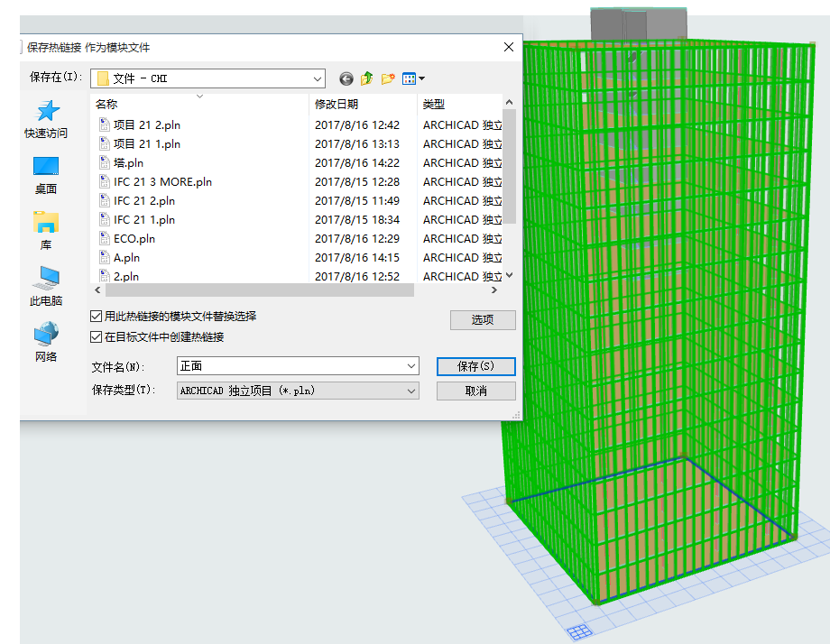This screenshot has height=644, width=830.
Task: Select file icon of 塔.pln
Action: (105, 162)
